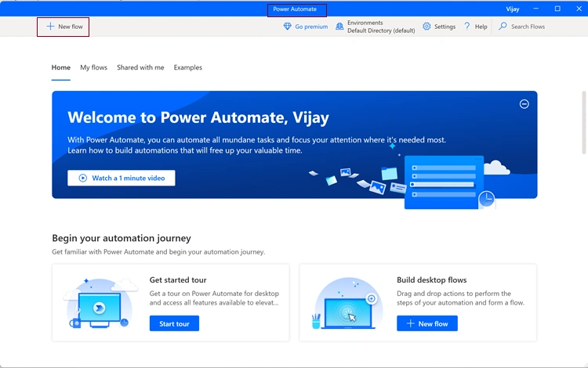This screenshot has width=588, height=368.
Task: Open Help question mark icon
Action: [x=467, y=26]
